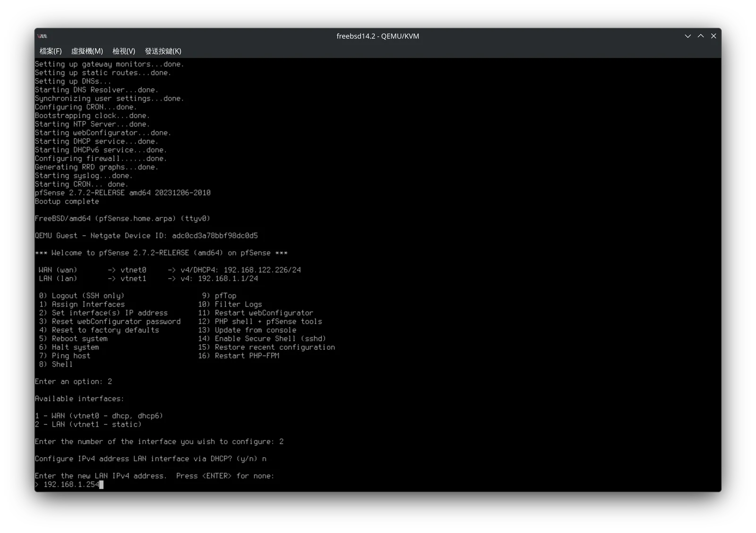Screen dimensions: 756x533
Task: Click the text 'Bootup complete'
Action: [x=67, y=201]
